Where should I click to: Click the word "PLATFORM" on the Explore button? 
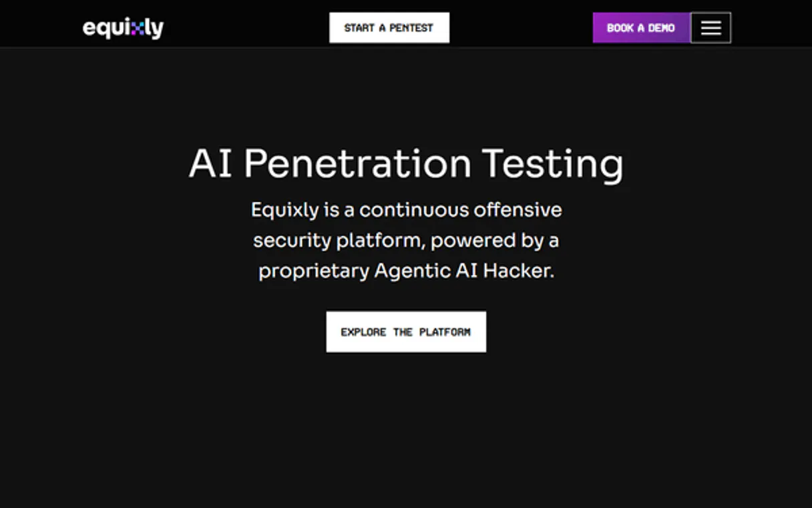[x=445, y=332]
